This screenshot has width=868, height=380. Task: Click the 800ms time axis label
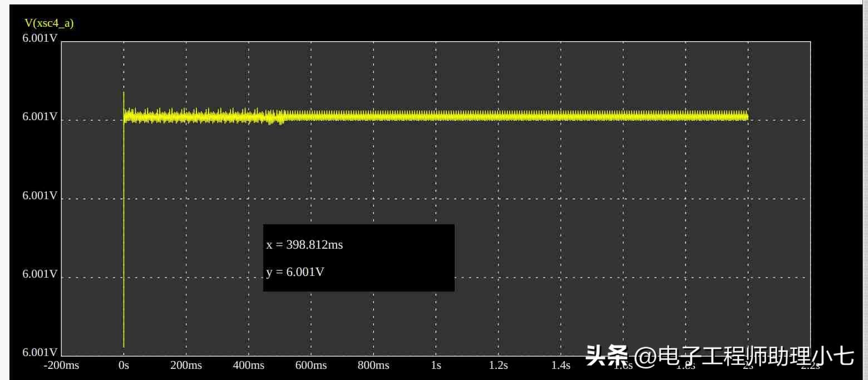(373, 366)
